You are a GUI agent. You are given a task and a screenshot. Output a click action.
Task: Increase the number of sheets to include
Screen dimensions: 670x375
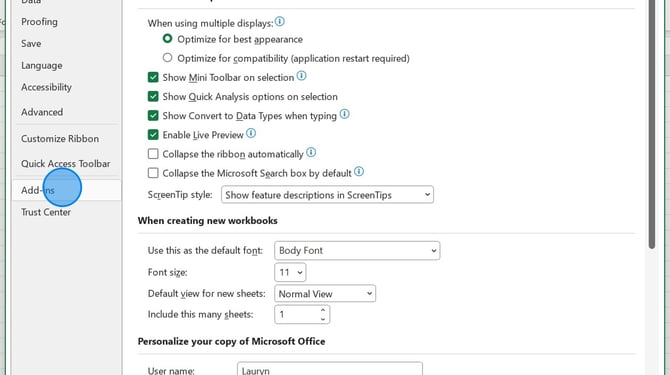pyautogui.click(x=323, y=310)
